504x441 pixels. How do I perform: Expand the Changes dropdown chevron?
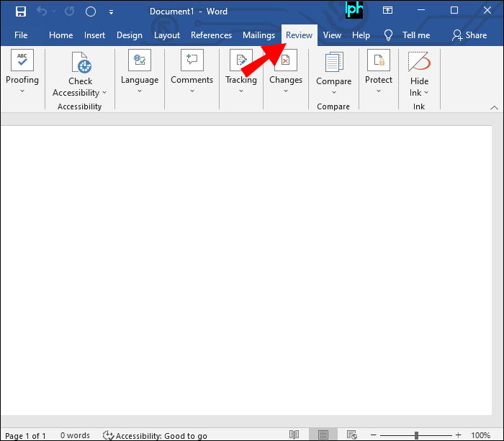coord(286,91)
